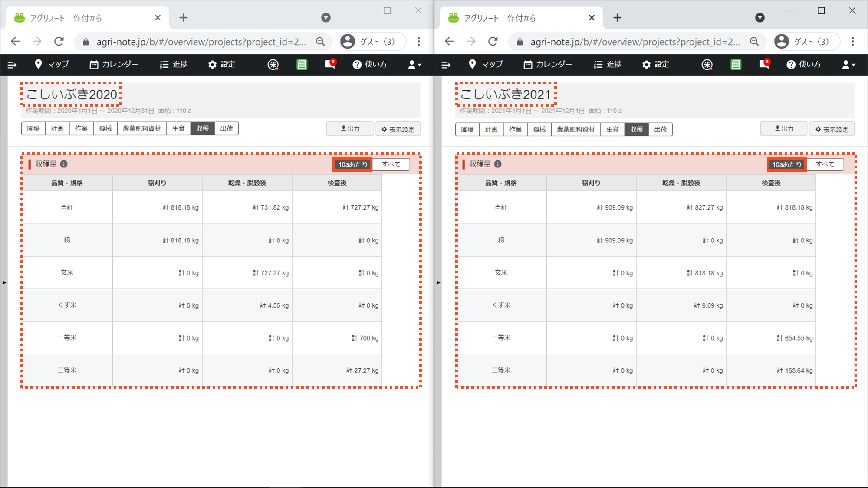Click info icon beside 収穫量 in left window
Image resolution: width=868 pixels, height=488 pixels.
pyautogui.click(x=64, y=164)
